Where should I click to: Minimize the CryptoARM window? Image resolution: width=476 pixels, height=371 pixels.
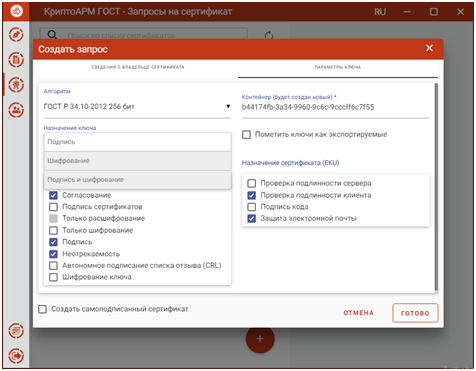[407, 12]
